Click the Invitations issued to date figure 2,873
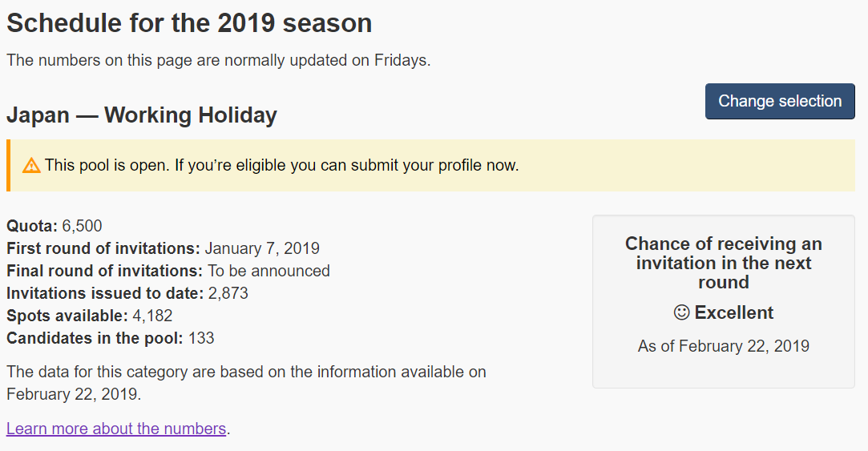Screen dimensions: 868x451 tap(228, 293)
